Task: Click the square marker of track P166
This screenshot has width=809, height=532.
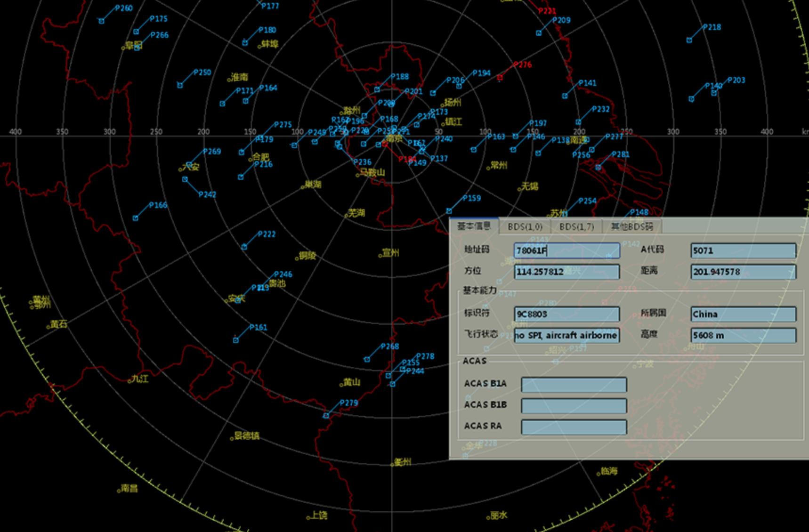Action: (x=136, y=218)
